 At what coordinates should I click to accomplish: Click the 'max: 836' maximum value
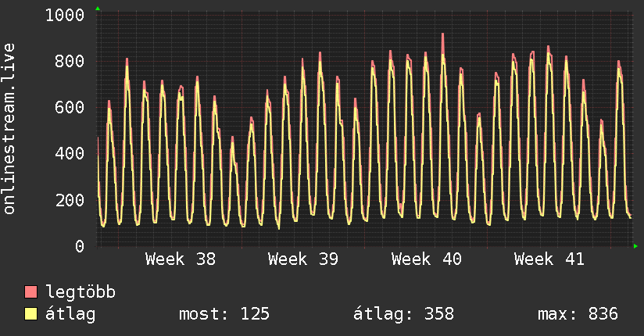(578, 314)
